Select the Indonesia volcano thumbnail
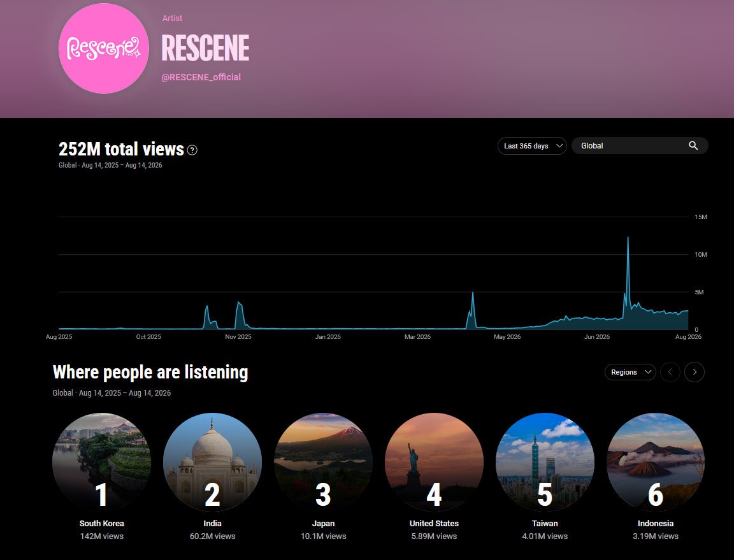This screenshot has height=560, width=734. click(656, 462)
